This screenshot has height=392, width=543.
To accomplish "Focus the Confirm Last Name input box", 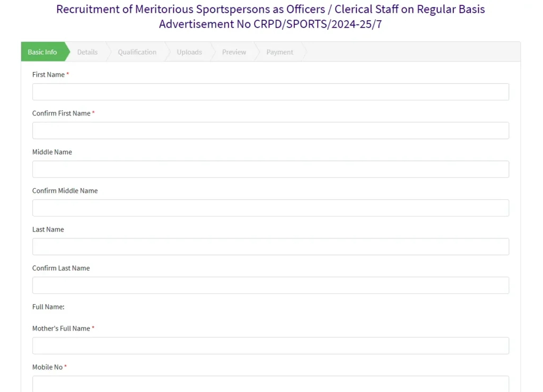I will tap(270, 285).
